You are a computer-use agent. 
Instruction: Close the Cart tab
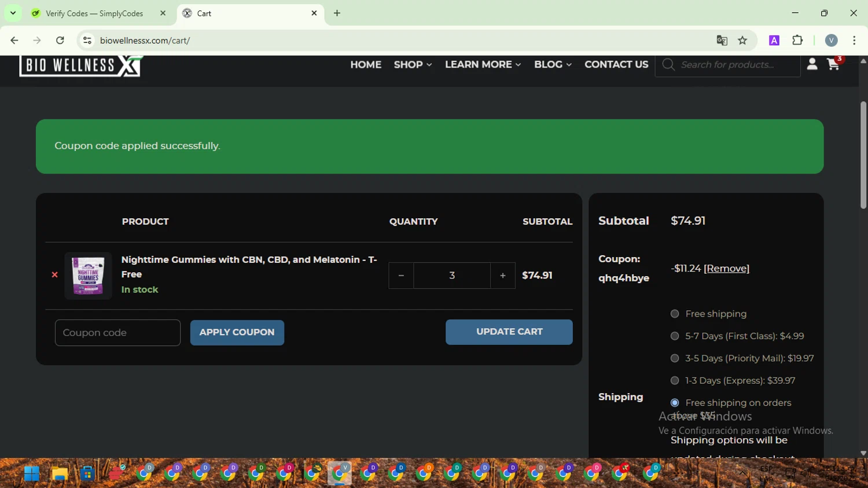pyautogui.click(x=314, y=13)
